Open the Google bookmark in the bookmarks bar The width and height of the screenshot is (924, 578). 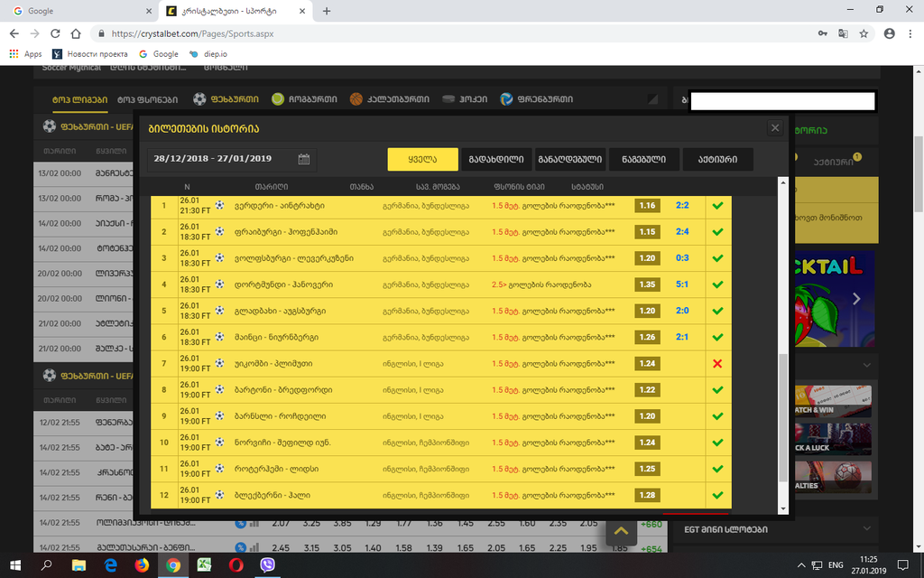point(159,53)
